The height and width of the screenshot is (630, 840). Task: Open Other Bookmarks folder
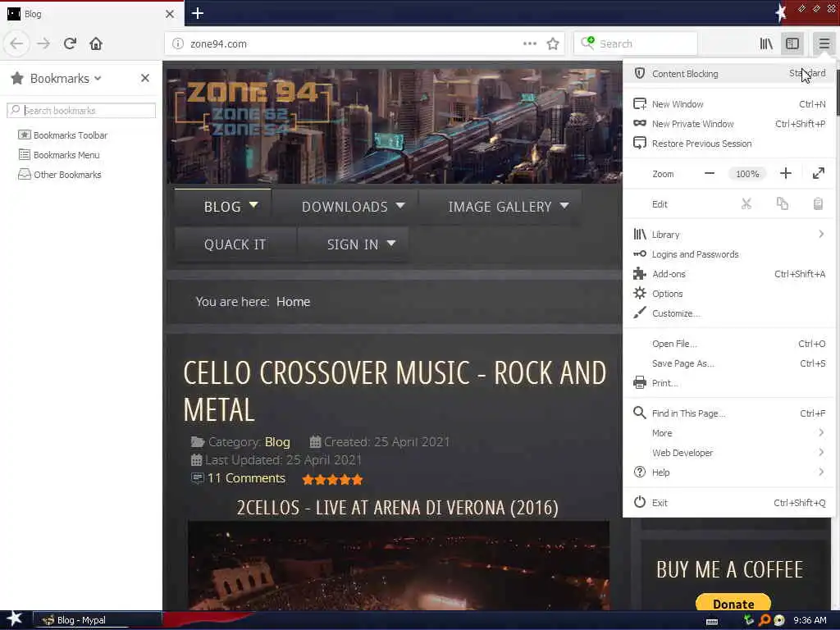pyautogui.click(x=60, y=175)
